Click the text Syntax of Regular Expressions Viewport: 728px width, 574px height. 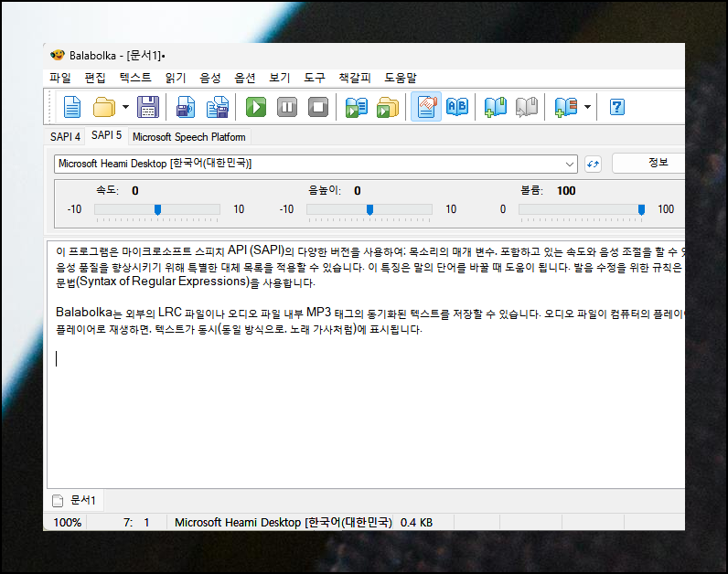coord(165,282)
